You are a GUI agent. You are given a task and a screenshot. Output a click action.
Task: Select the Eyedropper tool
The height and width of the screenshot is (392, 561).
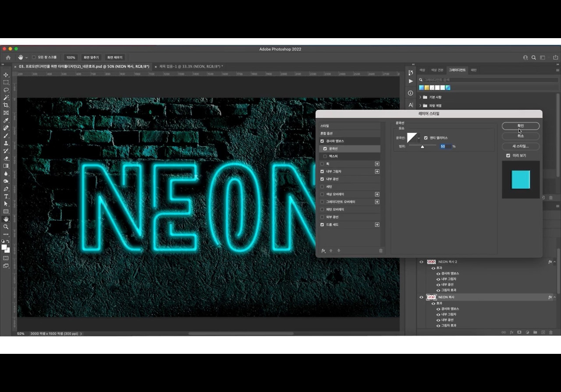pyautogui.click(x=6, y=120)
